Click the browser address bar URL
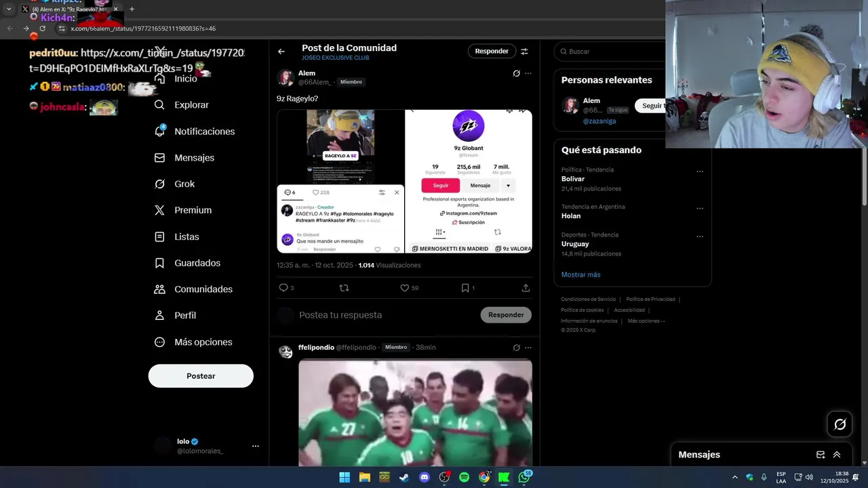The height and width of the screenshot is (488, 868). tap(143, 28)
